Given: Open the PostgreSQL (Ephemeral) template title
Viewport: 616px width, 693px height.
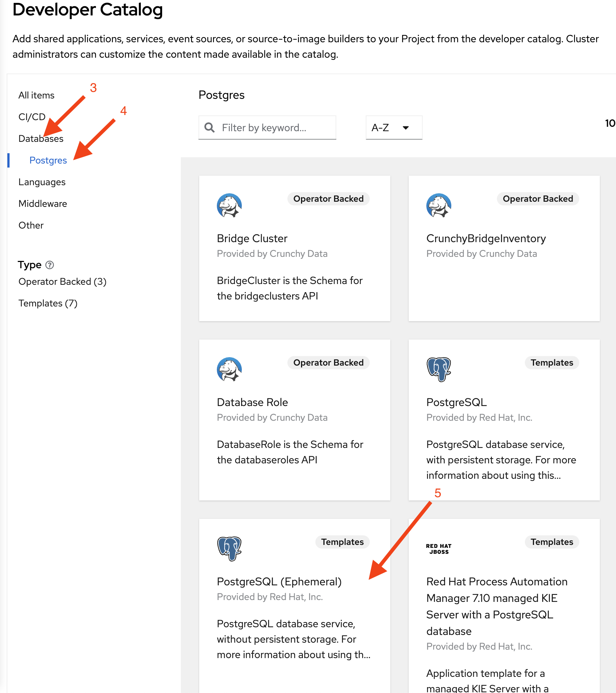Looking at the screenshot, I should 279,582.
